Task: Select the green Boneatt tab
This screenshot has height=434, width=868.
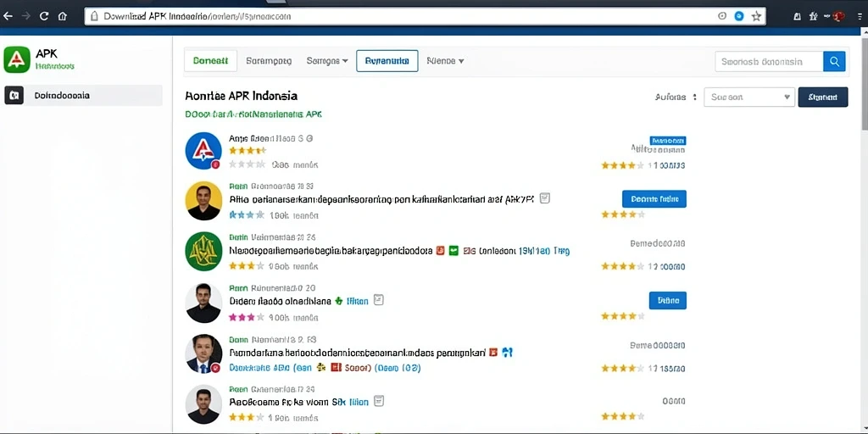Action: [210, 61]
